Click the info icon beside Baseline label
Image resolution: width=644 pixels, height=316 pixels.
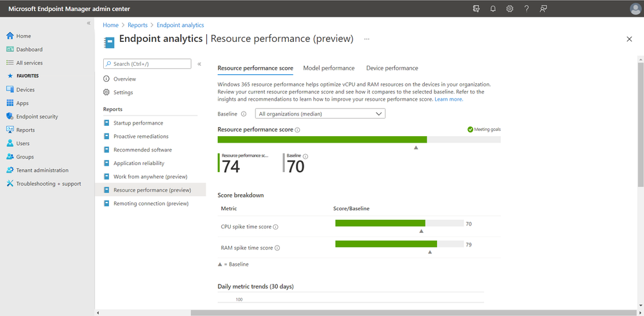click(x=244, y=114)
